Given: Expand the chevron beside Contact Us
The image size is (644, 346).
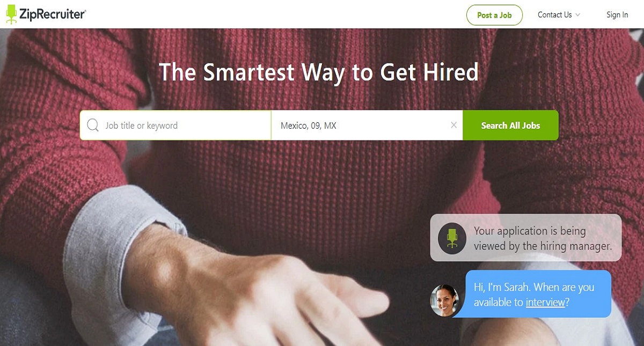Looking at the screenshot, I should click(x=578, y=15).
